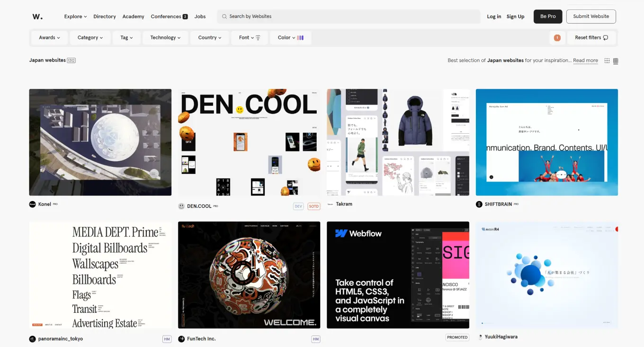
Task: Click the YuukiHagiwara avatar icon
Action: (479, 337)
